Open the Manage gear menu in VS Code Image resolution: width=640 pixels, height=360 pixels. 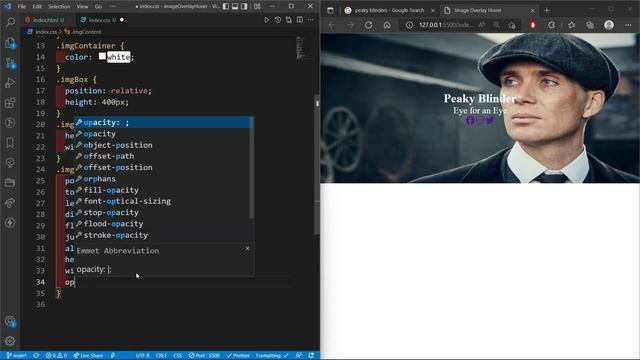(10, 341)
